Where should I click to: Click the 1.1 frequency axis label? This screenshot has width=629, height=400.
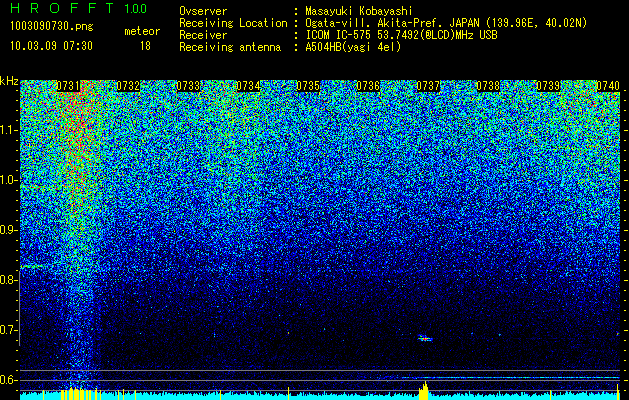[x=8, y=130]
